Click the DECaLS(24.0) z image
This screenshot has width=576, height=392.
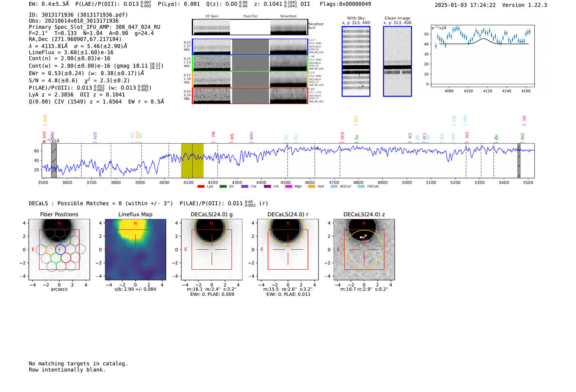364,250
